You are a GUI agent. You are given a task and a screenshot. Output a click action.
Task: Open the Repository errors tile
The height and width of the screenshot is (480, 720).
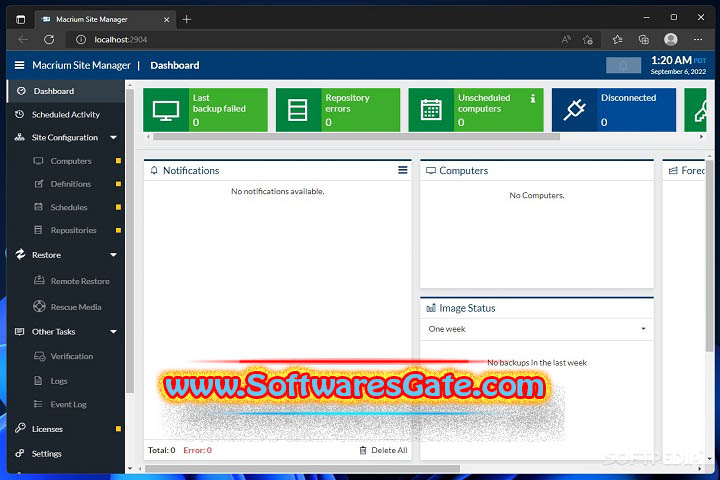pyautogui.click(x=338, y=110)
